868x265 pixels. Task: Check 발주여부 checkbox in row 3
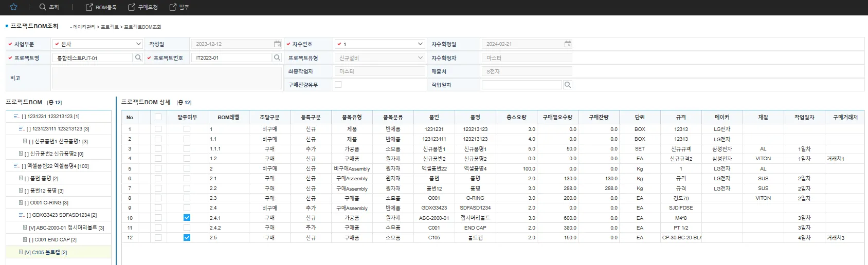(x=187, y=149)
